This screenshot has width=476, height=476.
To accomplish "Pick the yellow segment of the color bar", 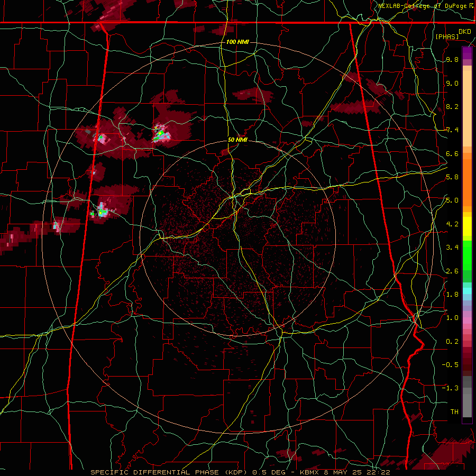I will point(467,226).
